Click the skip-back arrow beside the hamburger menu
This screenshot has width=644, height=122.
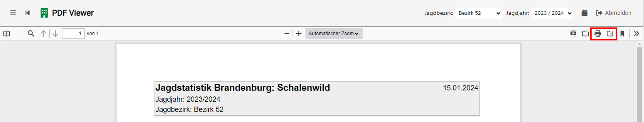tap(27, 13)
